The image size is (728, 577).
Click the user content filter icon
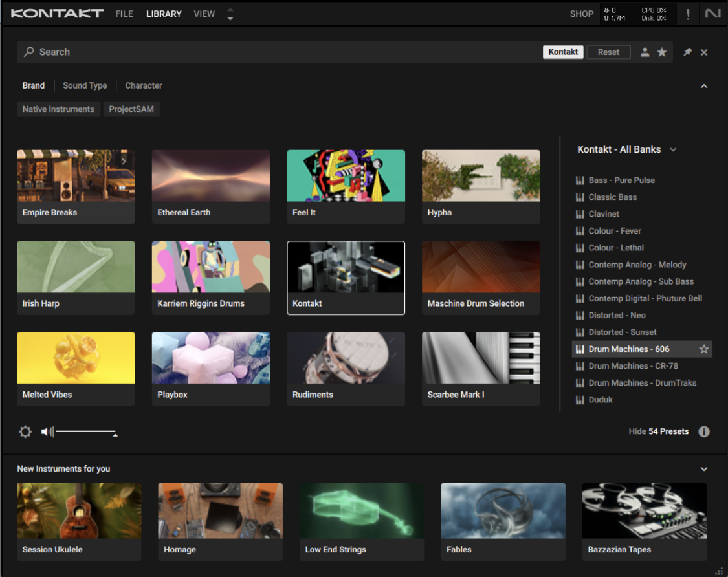645,52
